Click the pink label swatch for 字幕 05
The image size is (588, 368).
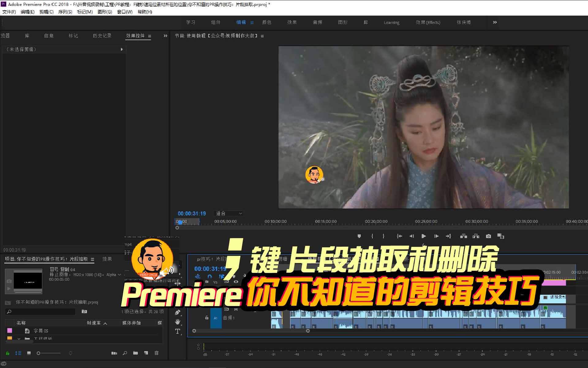tap(10, 331)
